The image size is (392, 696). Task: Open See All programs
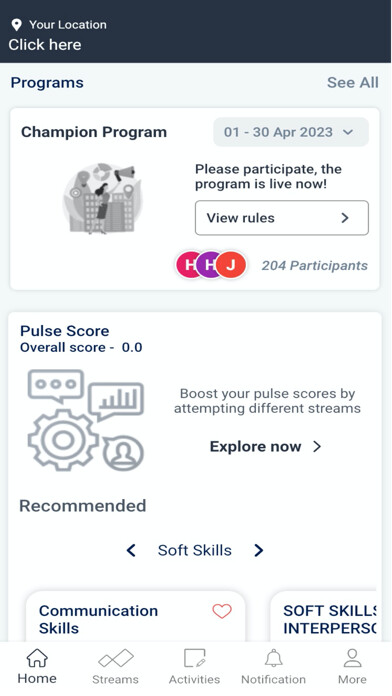click(352, 83)
